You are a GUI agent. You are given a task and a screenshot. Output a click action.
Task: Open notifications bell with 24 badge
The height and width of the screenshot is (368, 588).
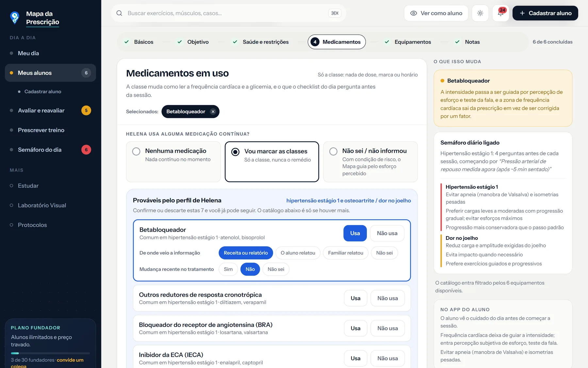point(501,13)
